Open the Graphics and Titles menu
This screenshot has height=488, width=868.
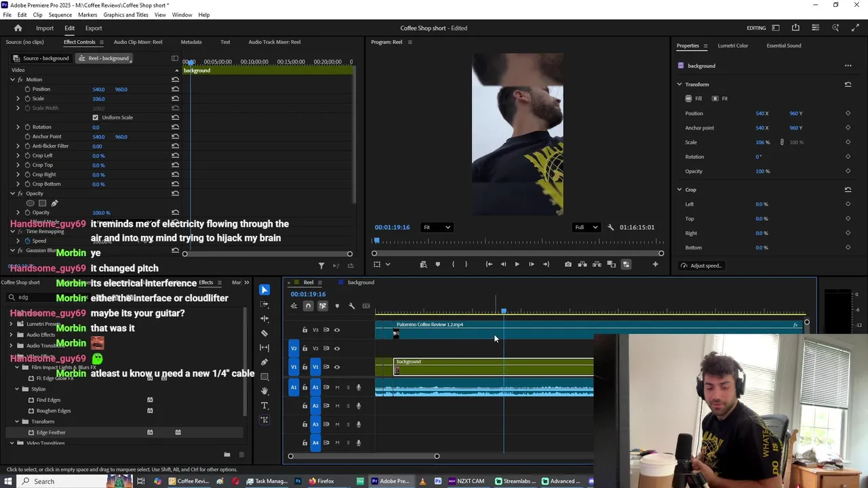[x=126, y=14]
